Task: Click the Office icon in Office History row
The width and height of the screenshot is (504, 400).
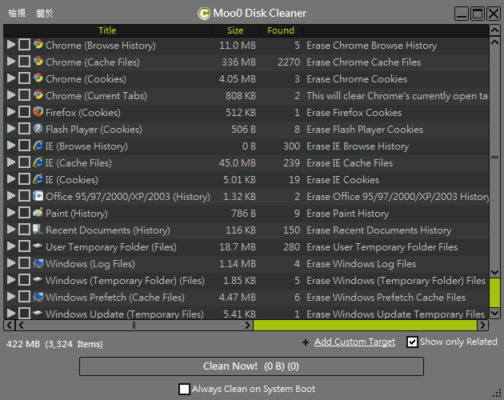Action: [x=38, y=196]
